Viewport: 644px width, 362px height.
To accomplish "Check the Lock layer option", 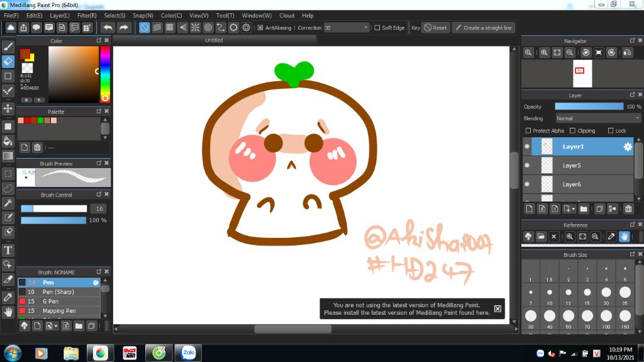I will click(611, 131).
